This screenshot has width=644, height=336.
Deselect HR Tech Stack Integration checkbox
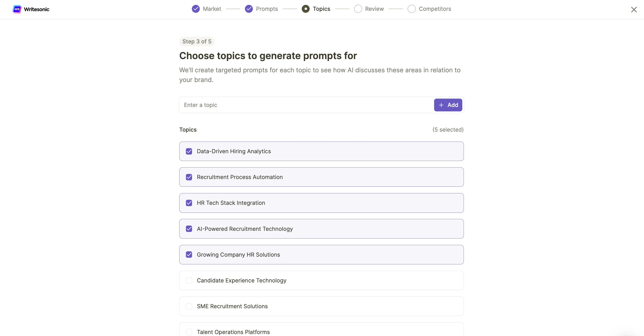click(189, 203)
